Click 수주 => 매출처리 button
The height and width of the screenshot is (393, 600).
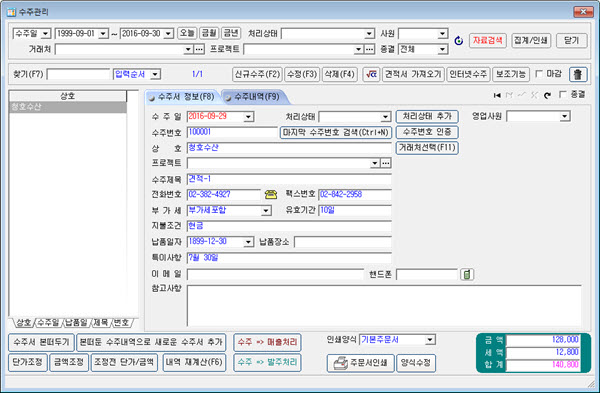click(267, 342)
